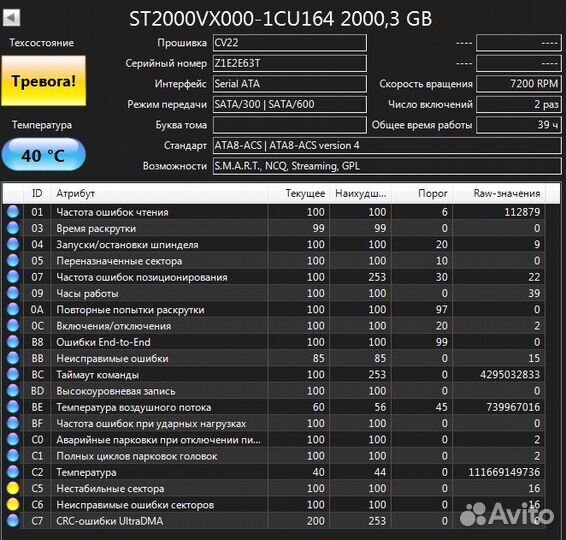Screen dimensions: 566x540
Task: Click the yellow warning icon for attribute C6
Action: click(x=13, y=504)
